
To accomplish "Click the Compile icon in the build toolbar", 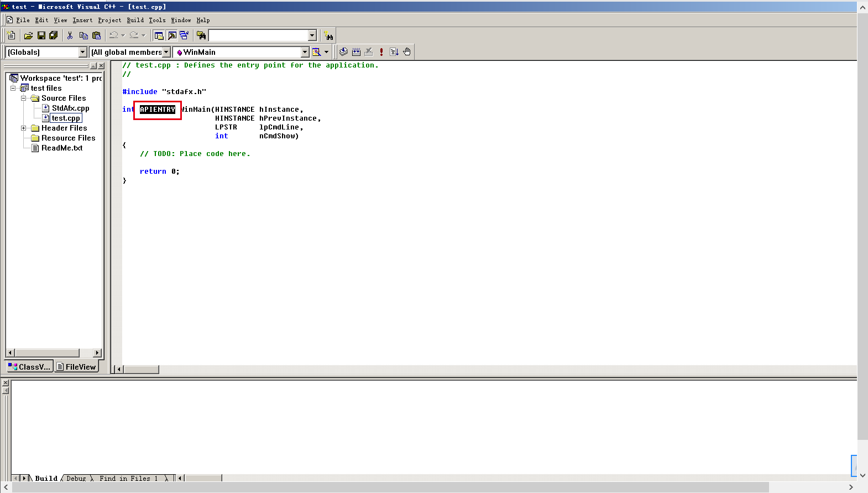I will (343, 52).
